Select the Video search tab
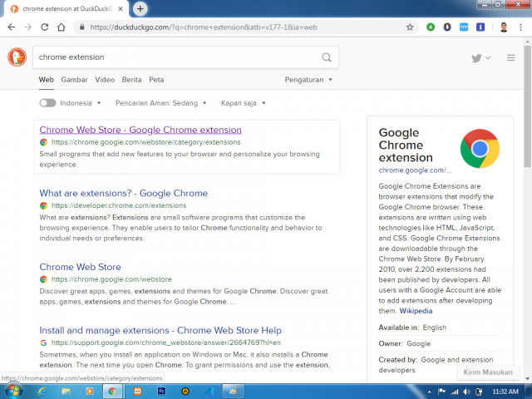Viewport: 532px width, 399px height. click(105, 80)
